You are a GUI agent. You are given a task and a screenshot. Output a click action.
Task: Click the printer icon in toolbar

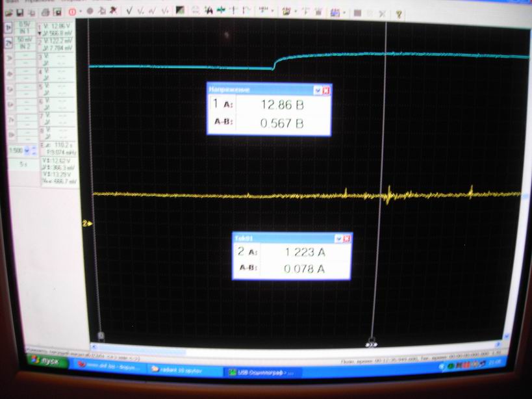45,12
